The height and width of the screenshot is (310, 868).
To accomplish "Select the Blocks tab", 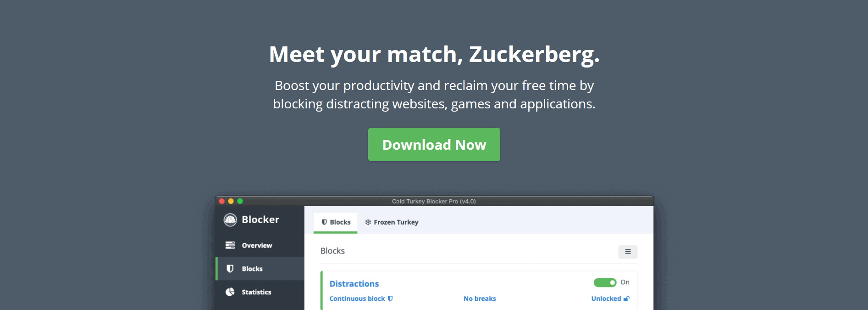I will point(336,223).
